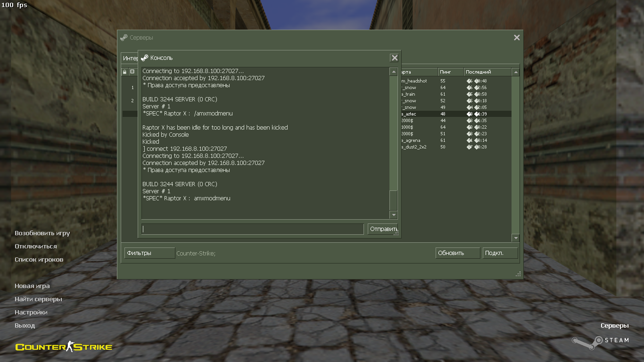The height and width of the screenshot is (362, 644).
Task: Click the Steam icon in the Серверы window title
Action: pos(124,38)
